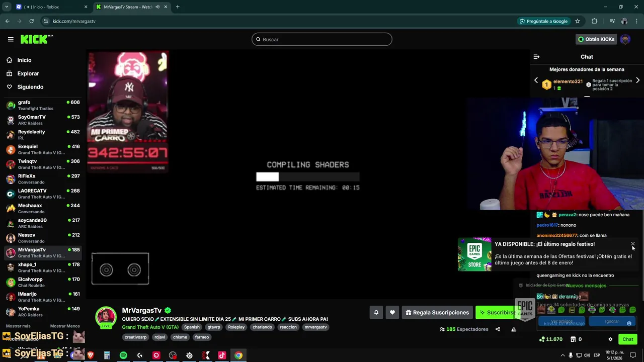
Task: Open xhapo_1 channel in sidebar
Action: click(43, 267)
